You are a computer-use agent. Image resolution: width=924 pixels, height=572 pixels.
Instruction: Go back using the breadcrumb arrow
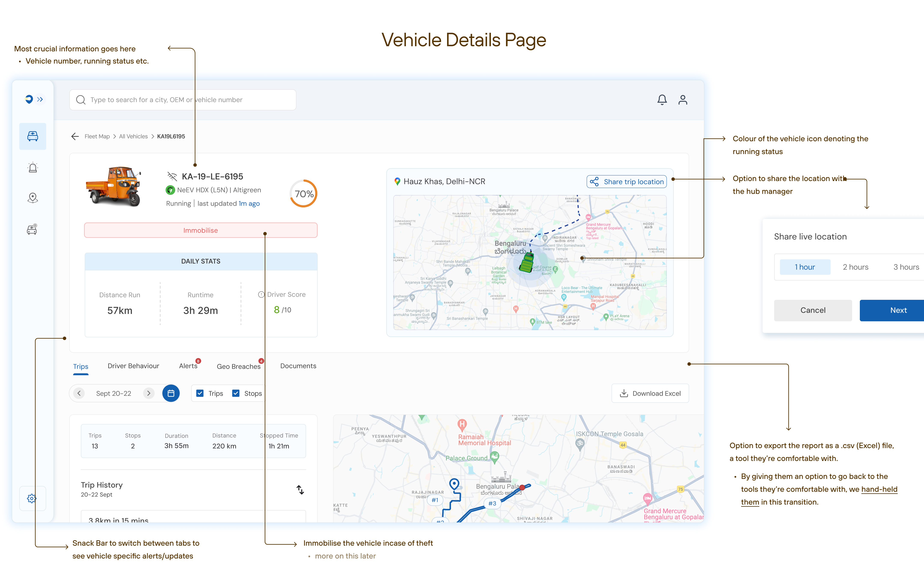pos(75,137)
